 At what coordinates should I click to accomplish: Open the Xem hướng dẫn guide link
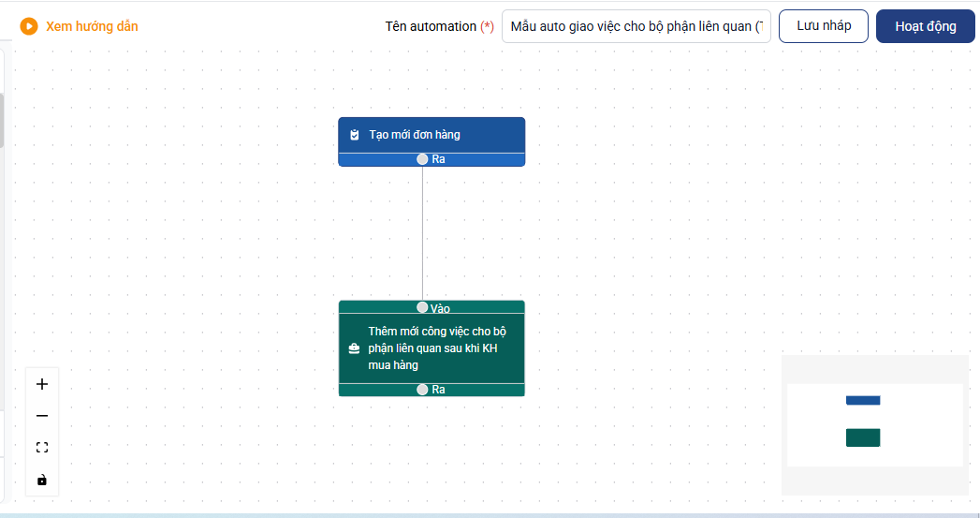[92, 26]
